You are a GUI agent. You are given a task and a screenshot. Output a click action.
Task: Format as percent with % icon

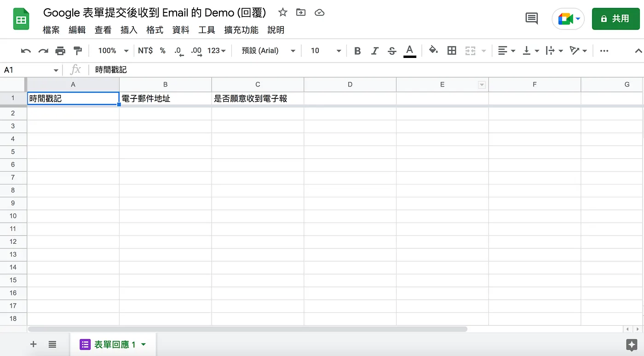click(x=162, y=51)
